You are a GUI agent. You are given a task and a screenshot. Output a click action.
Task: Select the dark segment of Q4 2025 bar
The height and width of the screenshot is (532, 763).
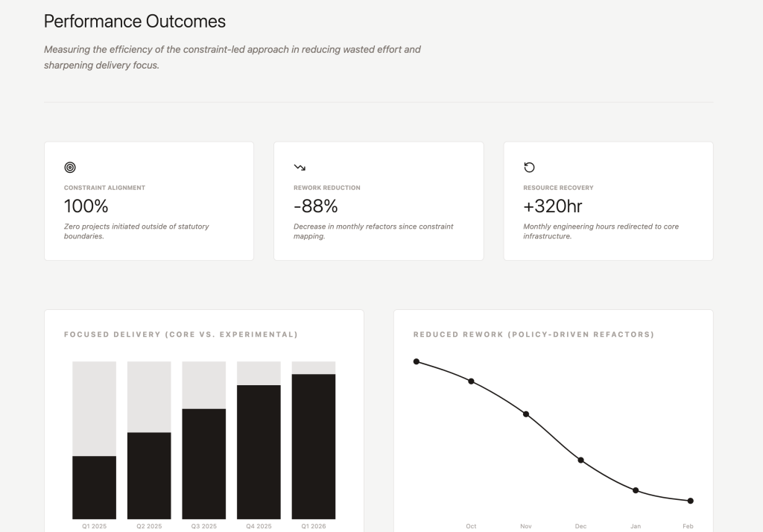point(259,452)
